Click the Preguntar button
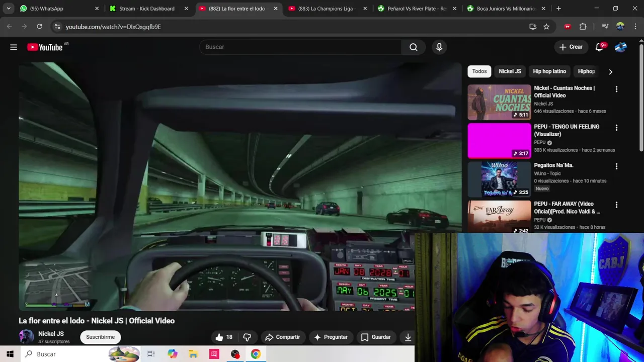Image resolution: width=644 pixels, height=362 pixels. click(331, 337)
